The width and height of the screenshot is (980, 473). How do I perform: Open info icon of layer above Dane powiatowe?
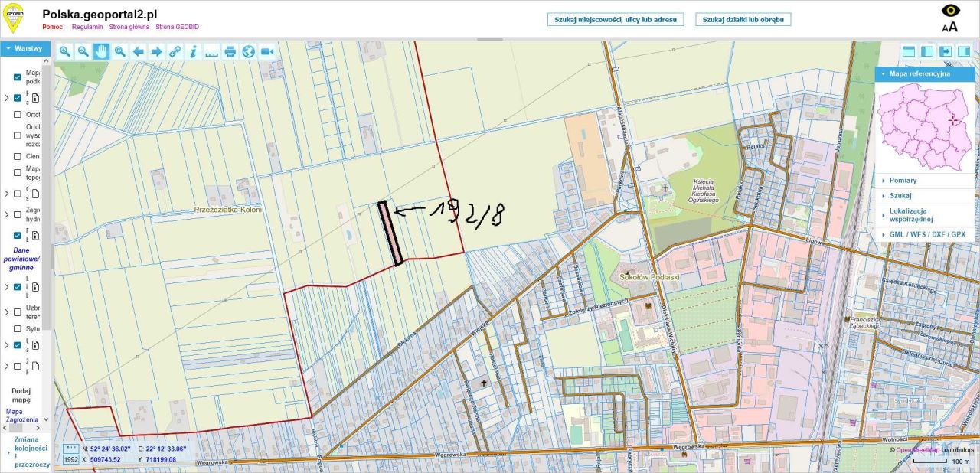point(35,235)
